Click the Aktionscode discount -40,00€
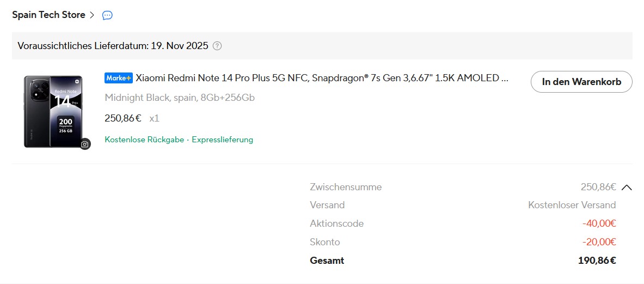The height and width of the screenshot is (284, 644). (x=599, y=223)
